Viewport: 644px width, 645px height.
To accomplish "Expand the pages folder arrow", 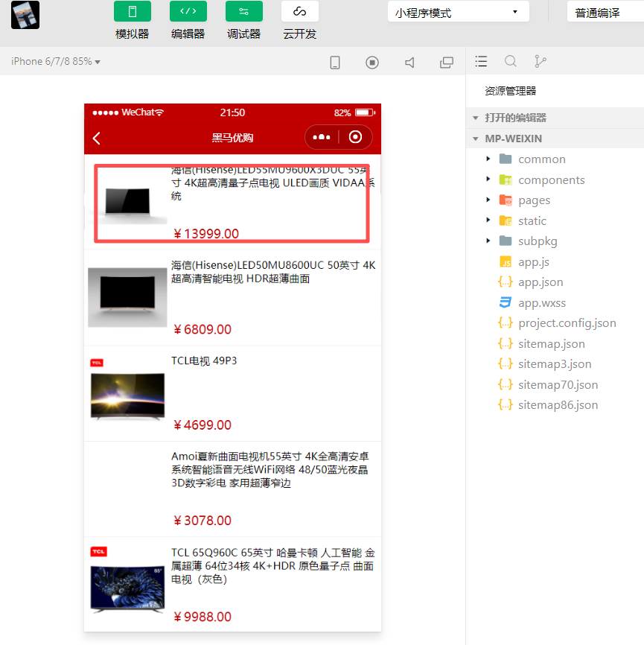I will point(488,200).
